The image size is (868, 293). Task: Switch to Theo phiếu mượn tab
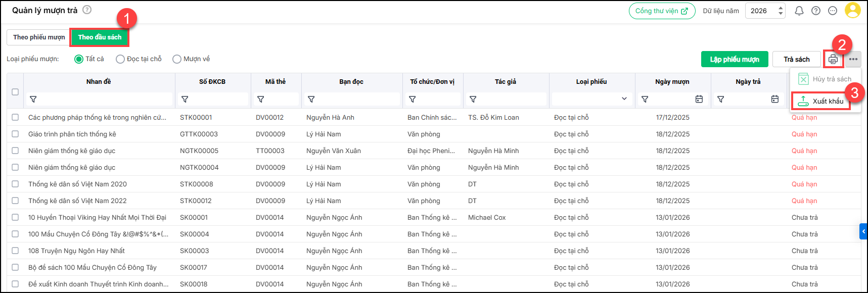(39, 37)
